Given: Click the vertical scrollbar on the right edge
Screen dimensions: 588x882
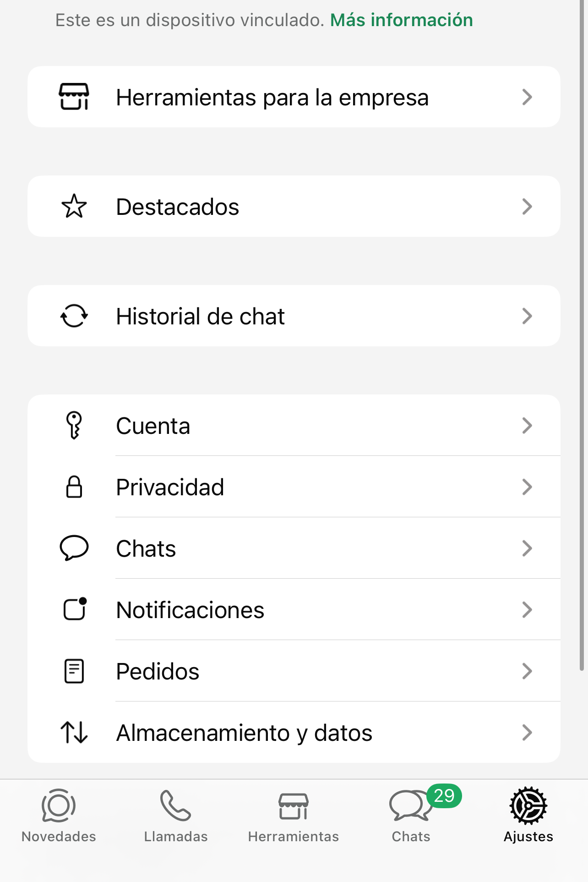Looking at the screenshot, I should (x=582, y=334).
